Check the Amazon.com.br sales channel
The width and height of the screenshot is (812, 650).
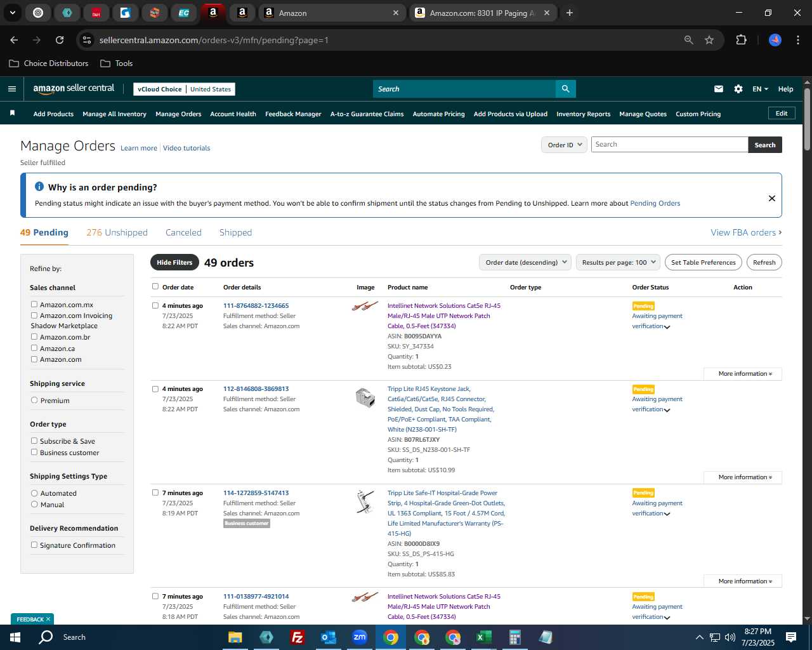coord(34,337)
